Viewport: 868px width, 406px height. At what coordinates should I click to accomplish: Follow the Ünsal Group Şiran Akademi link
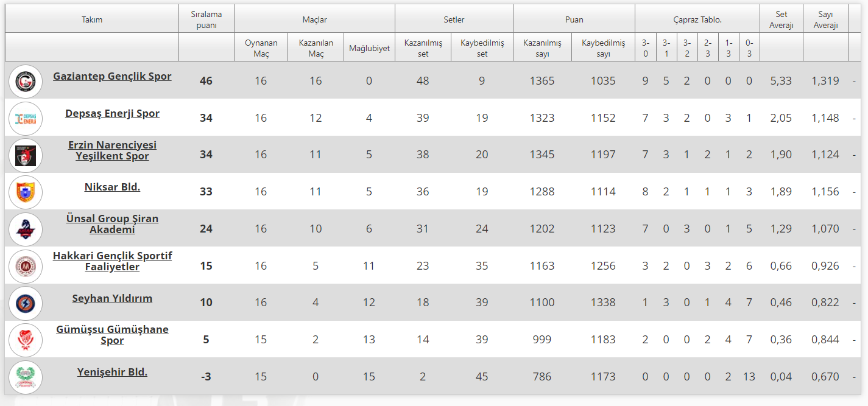(112, 224)
